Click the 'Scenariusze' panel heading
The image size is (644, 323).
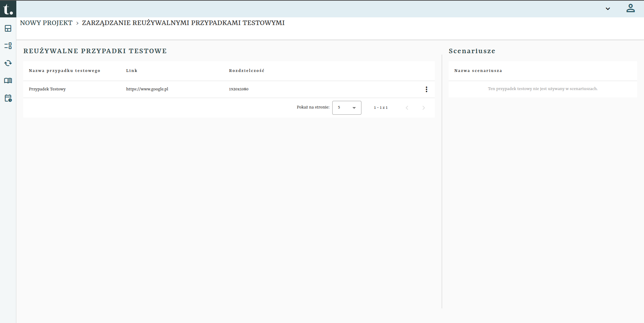pos(472,51)
